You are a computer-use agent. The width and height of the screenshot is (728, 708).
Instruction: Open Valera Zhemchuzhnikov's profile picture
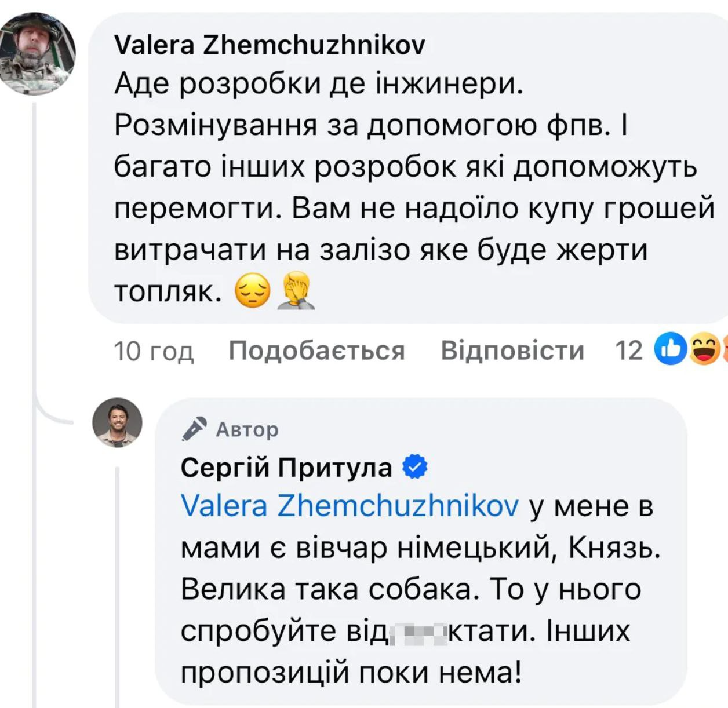click(38, 54)
